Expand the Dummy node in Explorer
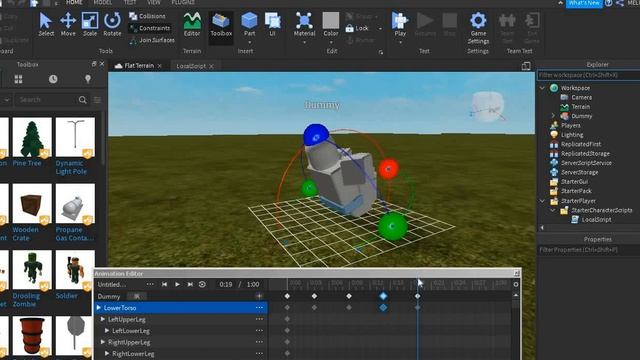The width and height of the screenshot is (640, 360). [x=553, y=116]
